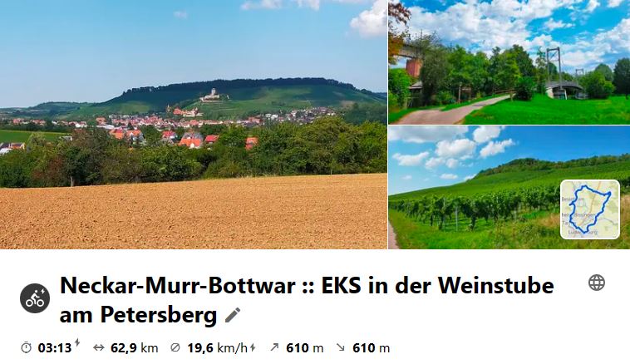Screen dimensions: 630x364
Task: Select the 610 m value beside downhill arrow
Action: [371, 348]
